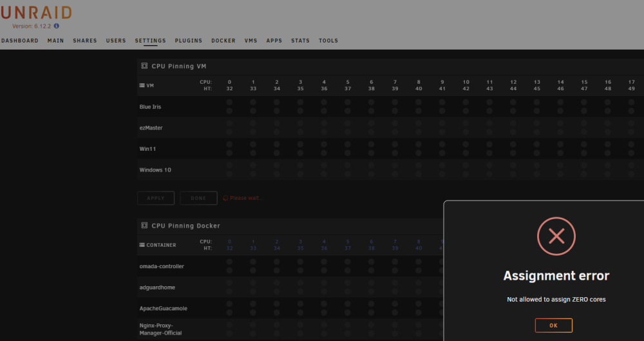Toggle Nginx-Proxy-Manager-Official CPU 2 checkbox
This screenshot has height=341, width=644.
tap(277, 324)
